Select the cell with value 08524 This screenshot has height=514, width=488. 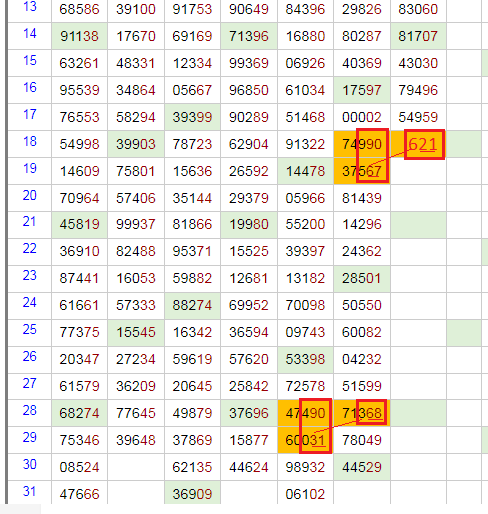(79, 467)
